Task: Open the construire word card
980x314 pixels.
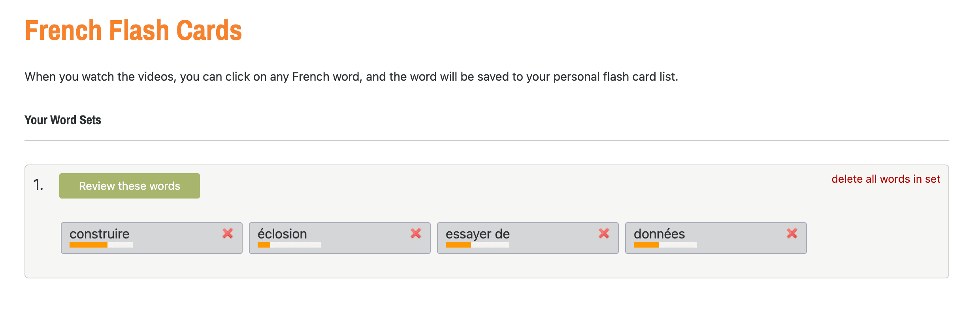Action: pos(100,234)
